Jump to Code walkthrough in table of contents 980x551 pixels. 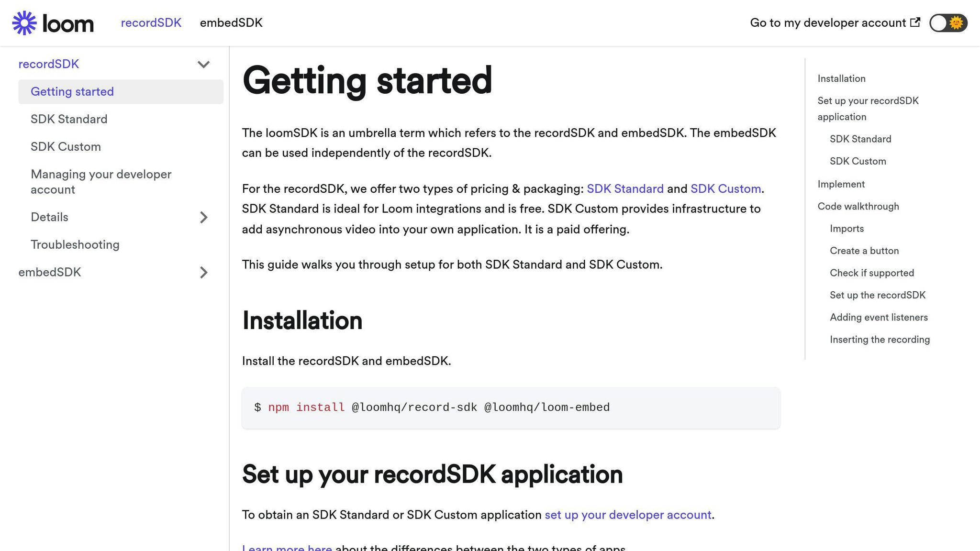(x=858, y=206)
